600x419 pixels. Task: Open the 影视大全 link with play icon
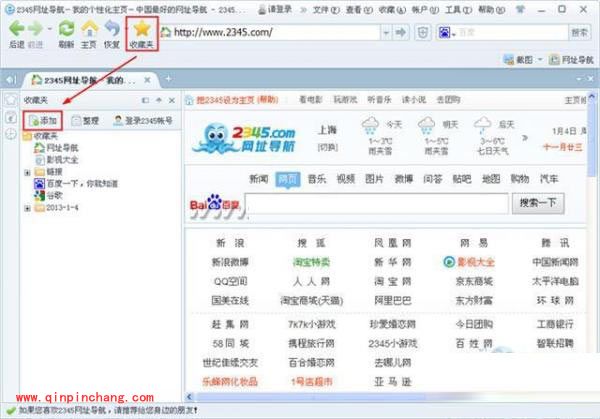[x=469, y=262]
